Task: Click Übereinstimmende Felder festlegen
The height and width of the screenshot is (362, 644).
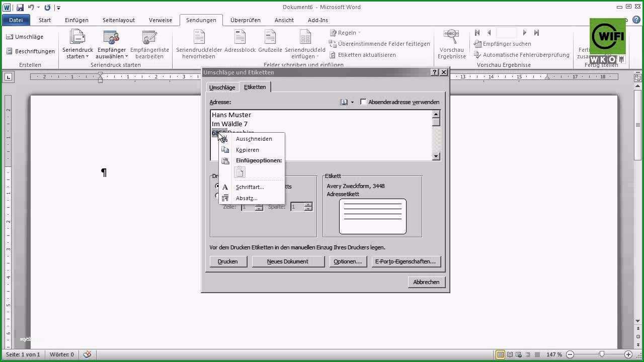Action: tap(380, 44)
